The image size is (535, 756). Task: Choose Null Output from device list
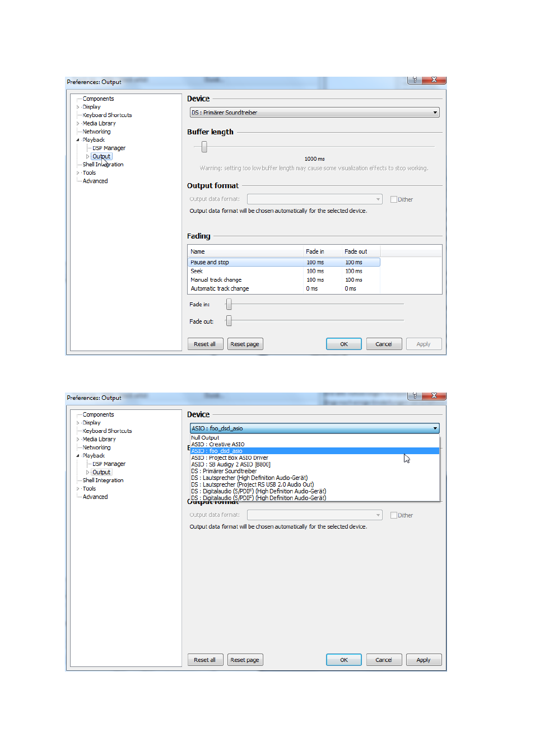tap(315, 438)
